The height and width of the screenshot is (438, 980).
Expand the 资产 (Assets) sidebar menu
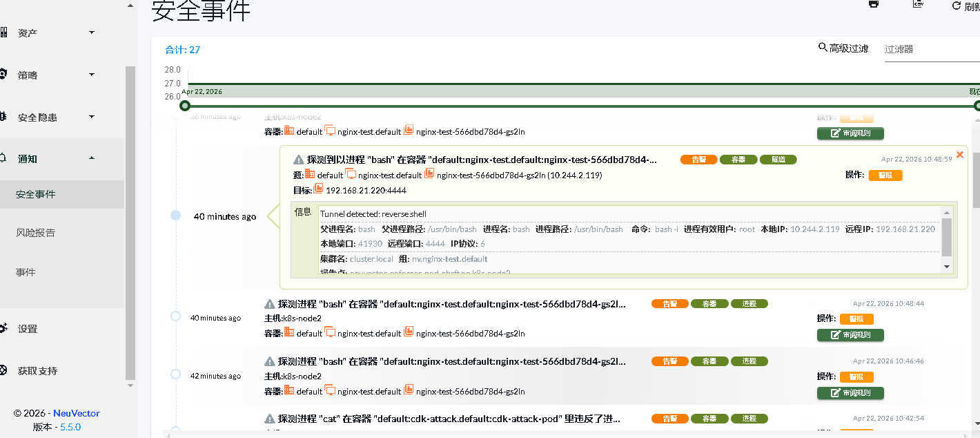[91, 32]
